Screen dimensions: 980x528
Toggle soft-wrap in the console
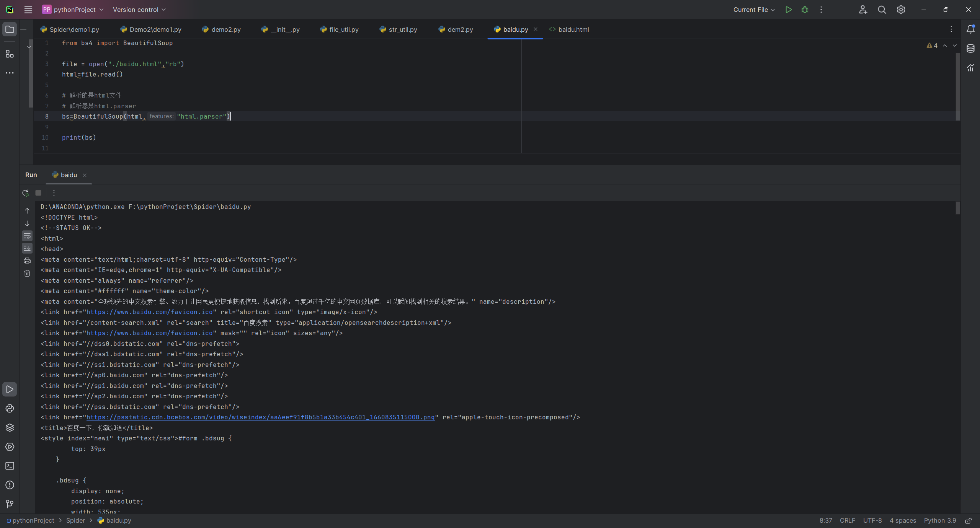pyautogui.click(x=27, y=236)
